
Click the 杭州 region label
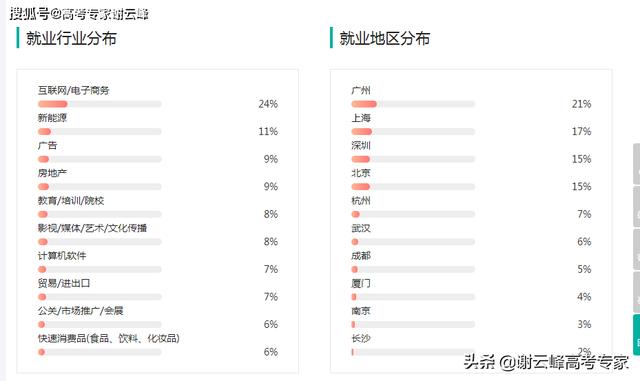click(361, 201)
